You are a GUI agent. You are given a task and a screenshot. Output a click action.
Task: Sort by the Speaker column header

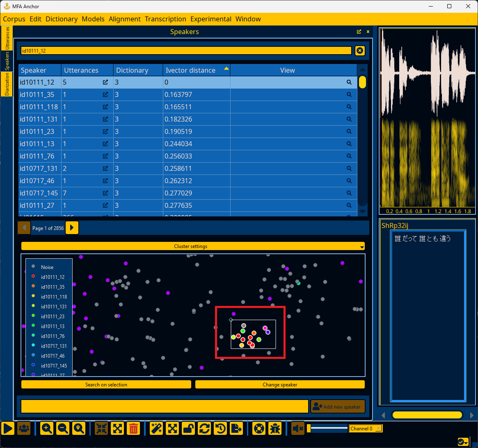coord(40,70)
